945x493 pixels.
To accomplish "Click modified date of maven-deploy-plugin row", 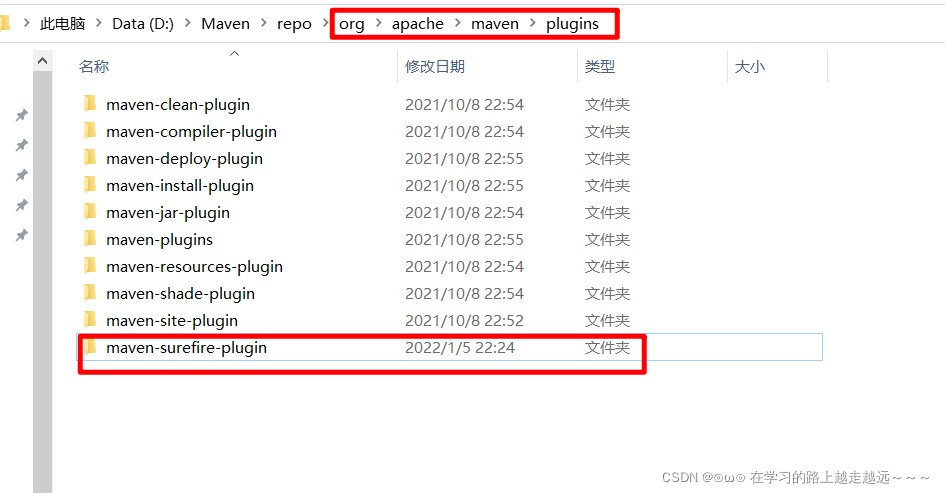I will coord(464,159).
